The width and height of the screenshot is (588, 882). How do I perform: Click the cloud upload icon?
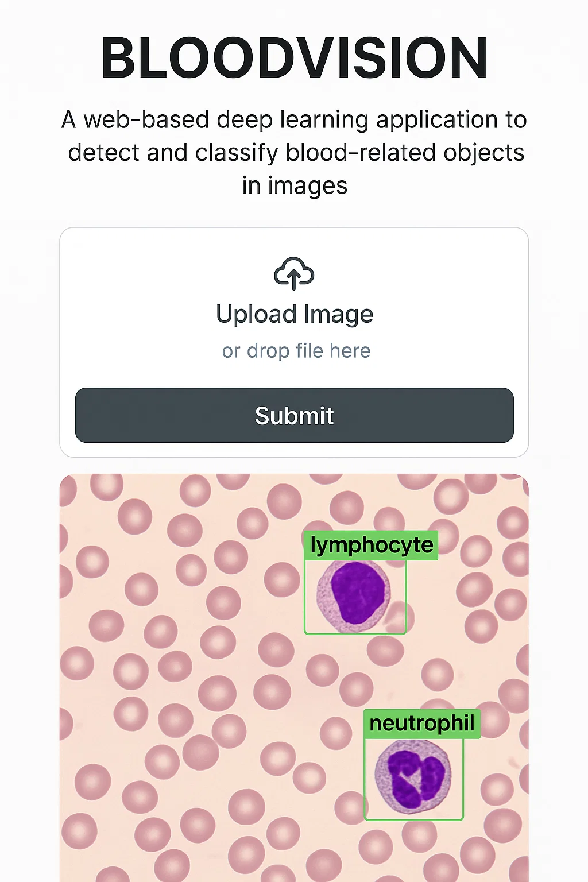[x=294, y=273]
